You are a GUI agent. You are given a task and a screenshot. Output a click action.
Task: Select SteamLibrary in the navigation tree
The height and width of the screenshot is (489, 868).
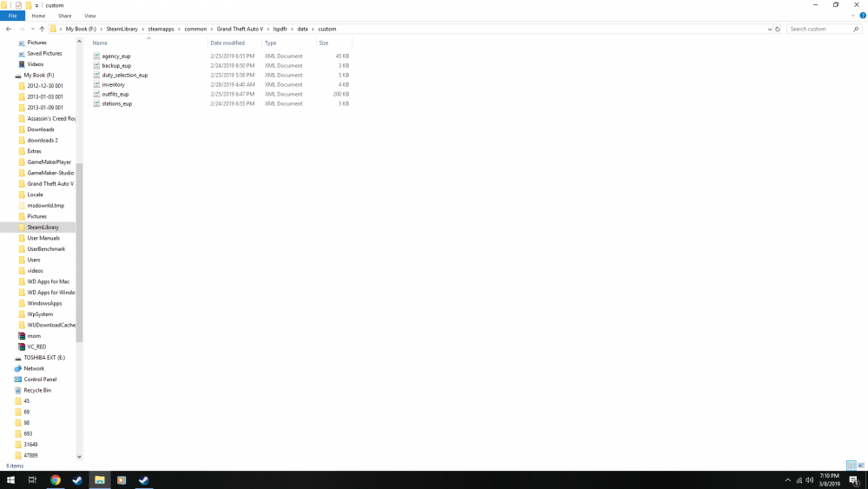(x=43, y=227)
